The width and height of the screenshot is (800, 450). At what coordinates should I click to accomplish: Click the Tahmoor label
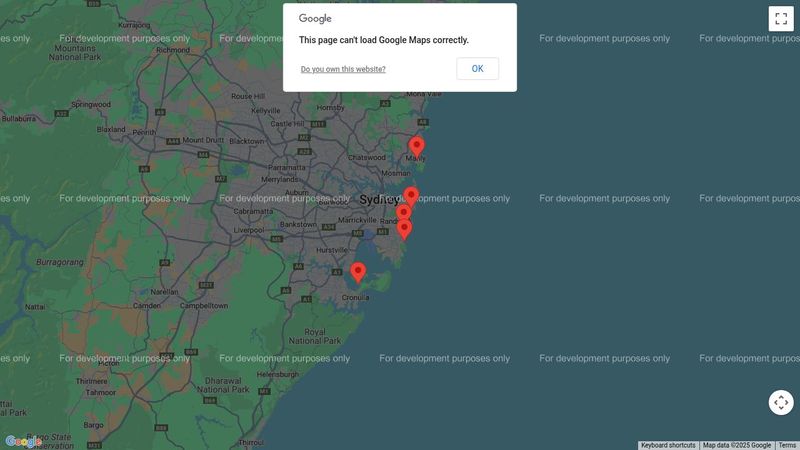click(x=101, y=393)
